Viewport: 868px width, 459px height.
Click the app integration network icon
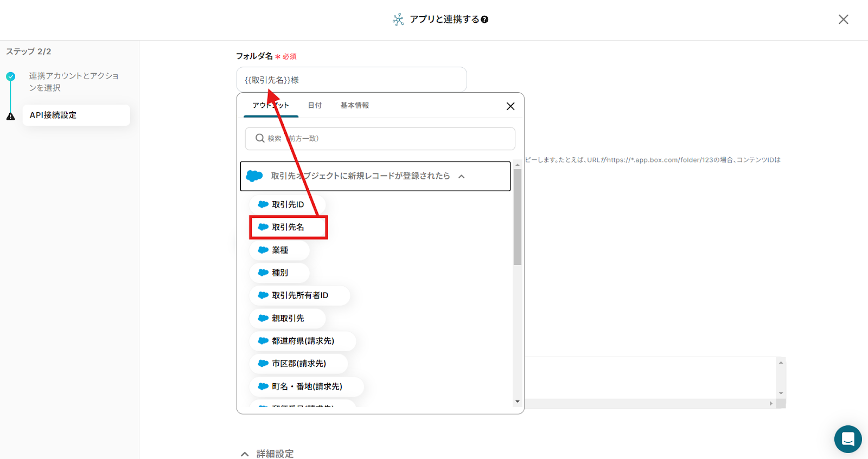pyautogui.click(x=398, y=20)
